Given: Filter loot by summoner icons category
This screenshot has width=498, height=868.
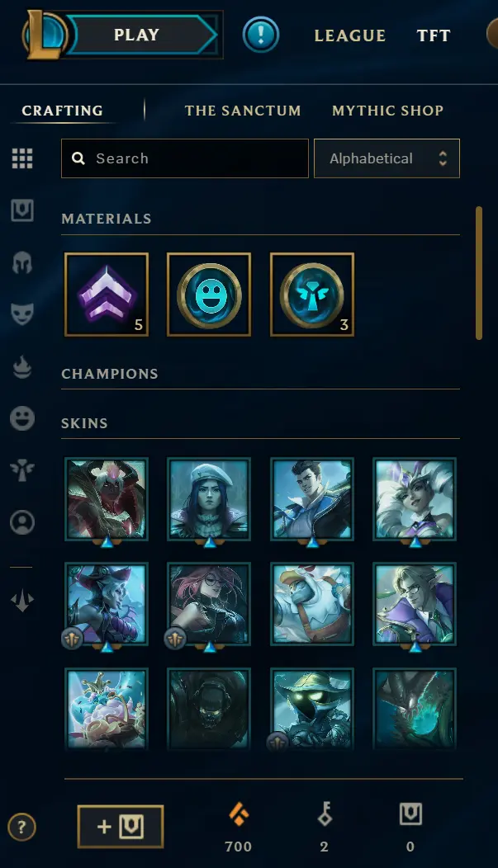Looking at the screenshot, I should pos(22,522).
